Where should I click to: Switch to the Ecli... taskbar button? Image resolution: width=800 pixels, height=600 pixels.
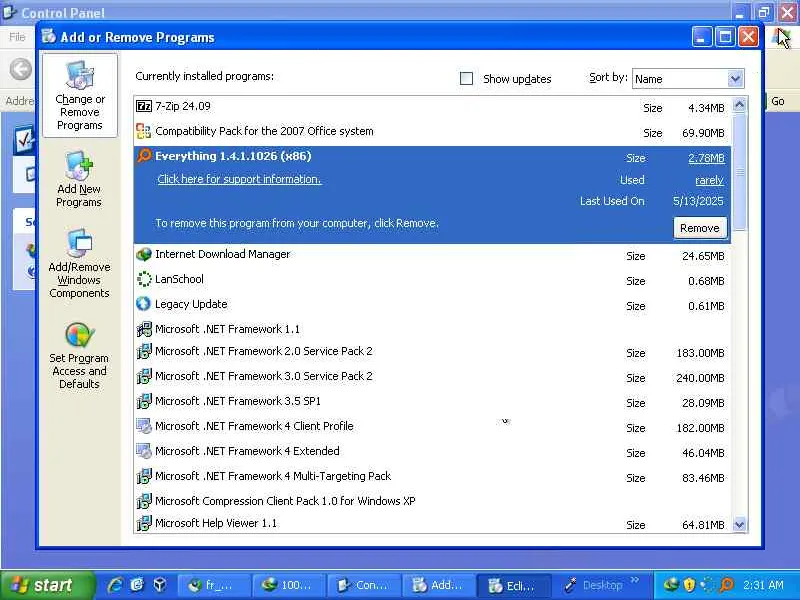click(x=513, y=585)
